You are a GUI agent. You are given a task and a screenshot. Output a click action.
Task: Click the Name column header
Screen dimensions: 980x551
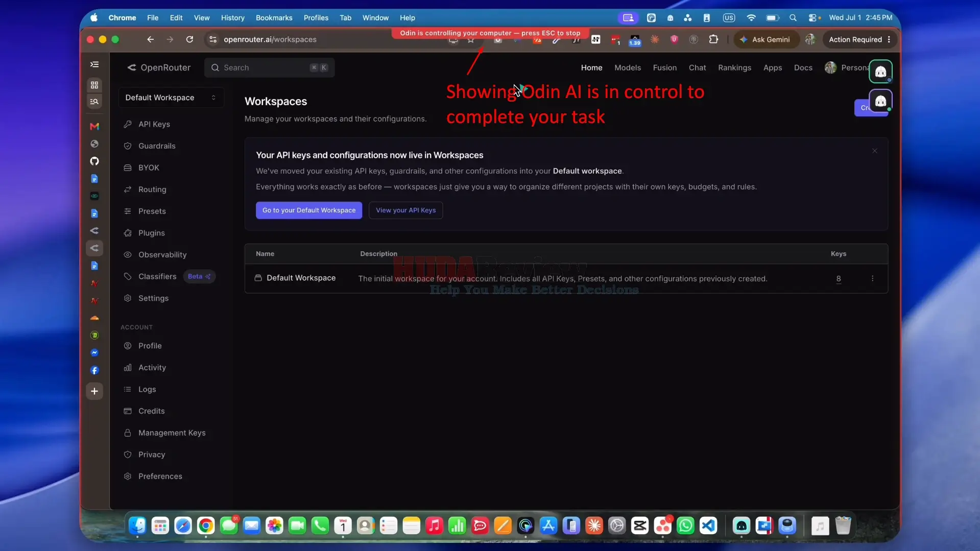tap(265, 254)
